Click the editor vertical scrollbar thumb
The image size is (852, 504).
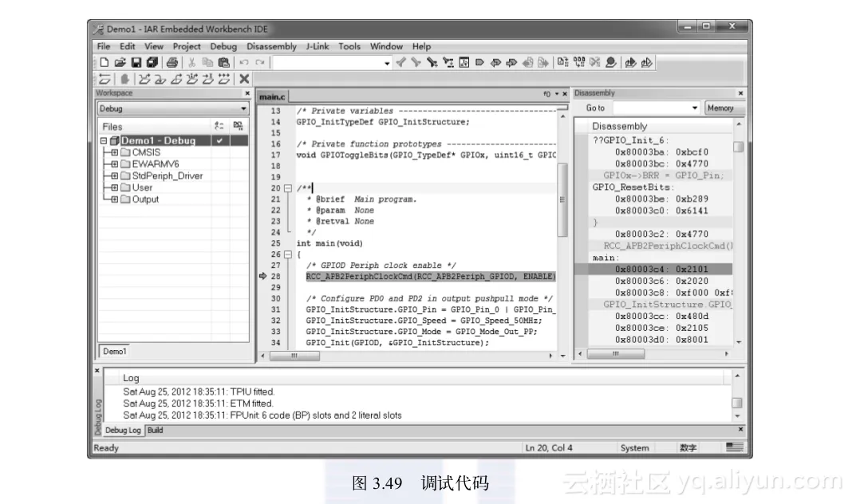tap(563, 200)
